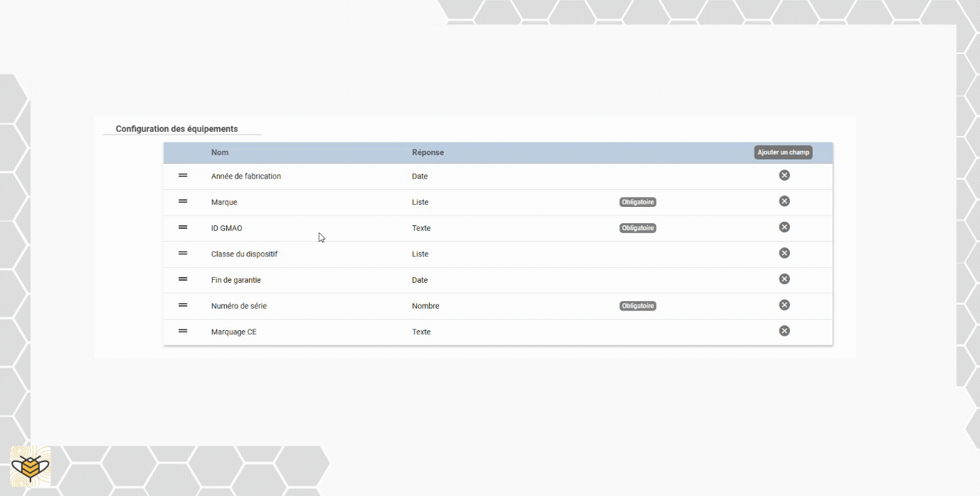
Task: Open the Liste response type for Marque
Action: (421, 202)
